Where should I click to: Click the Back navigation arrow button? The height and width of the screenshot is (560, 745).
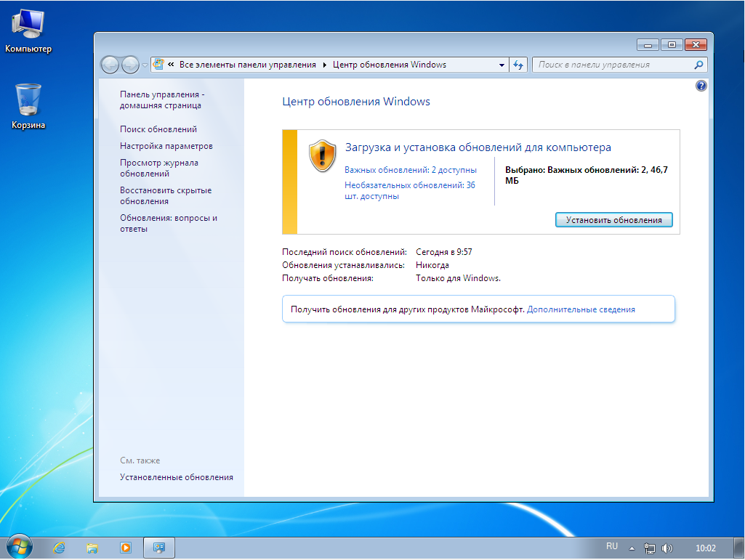coord(110,65)
